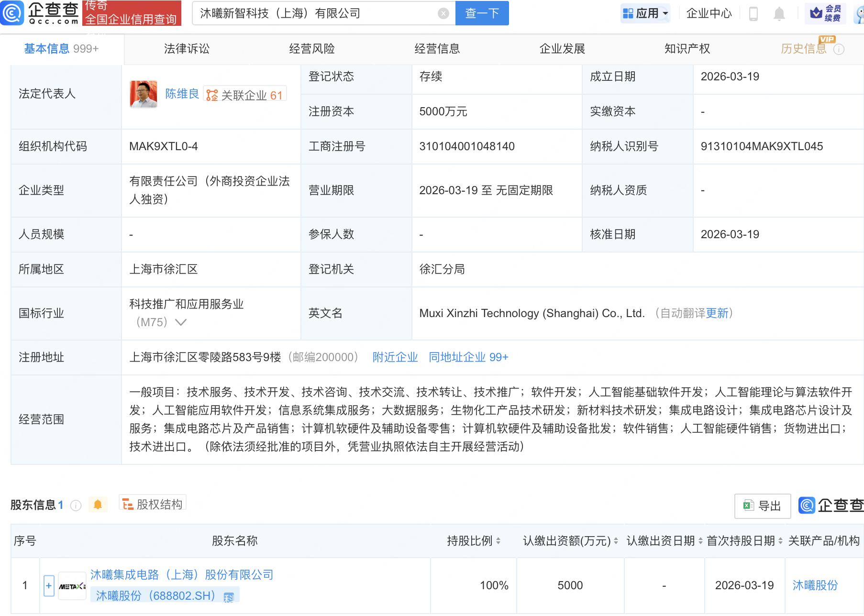
Task: Switch to the 知识产权 tab
Action: pos(687,48)
